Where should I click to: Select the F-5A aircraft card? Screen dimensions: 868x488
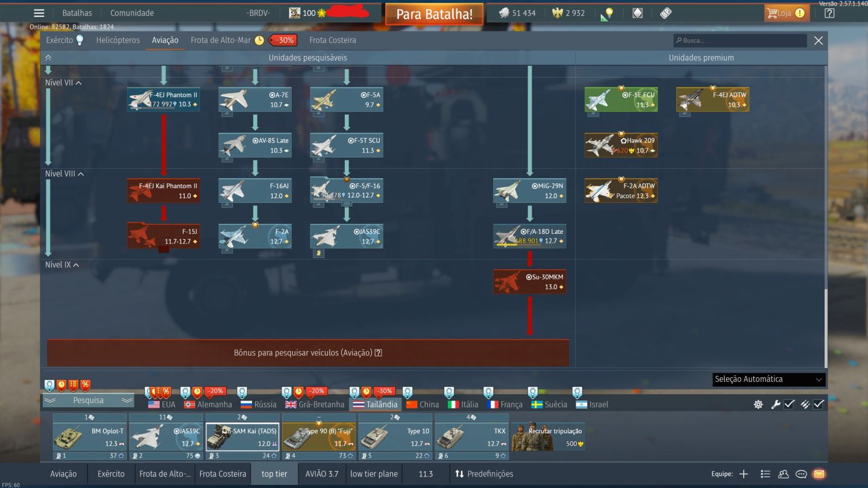pos(347,99)
